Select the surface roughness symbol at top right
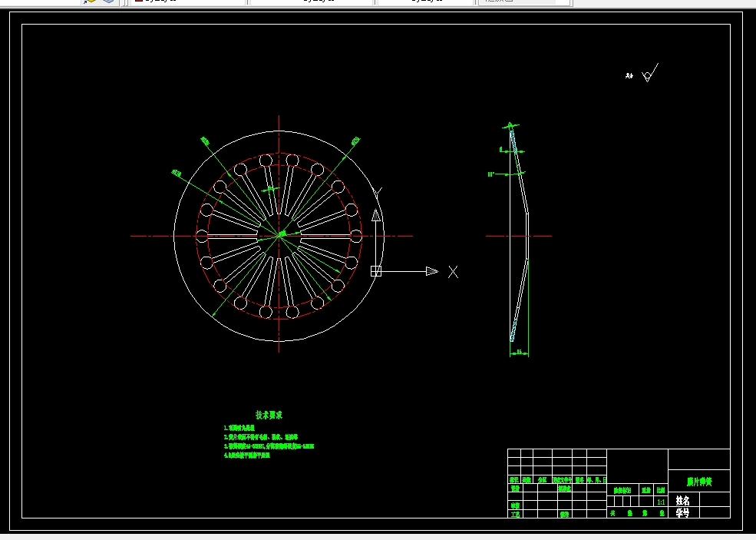 (x=649, y=75)
